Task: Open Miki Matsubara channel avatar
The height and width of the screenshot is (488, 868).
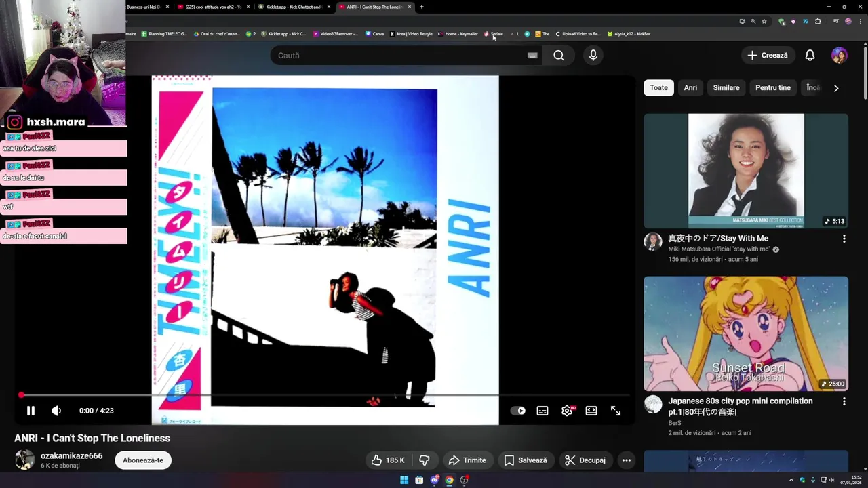Action: click(x=653, y=242)
